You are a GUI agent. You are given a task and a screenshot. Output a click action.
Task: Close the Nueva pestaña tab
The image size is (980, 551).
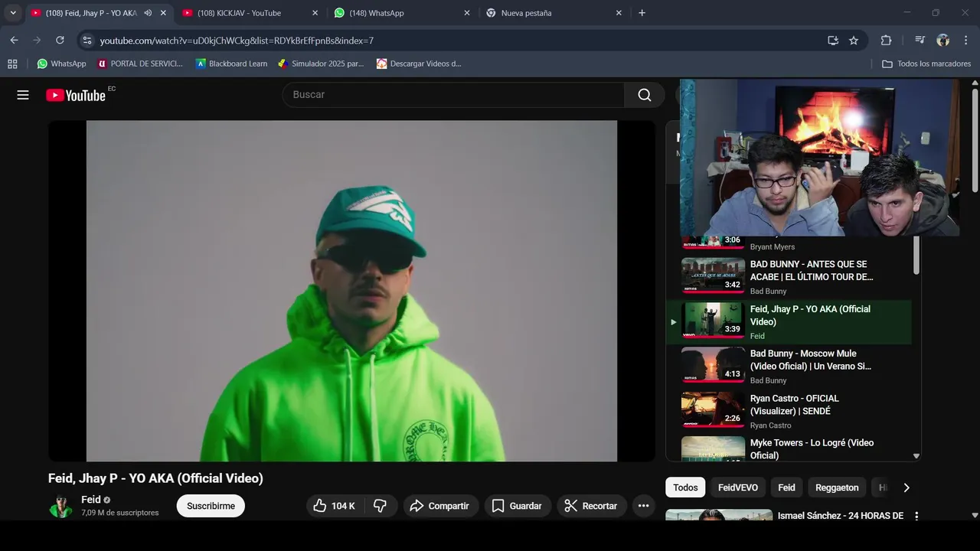(x=619, y=13)
